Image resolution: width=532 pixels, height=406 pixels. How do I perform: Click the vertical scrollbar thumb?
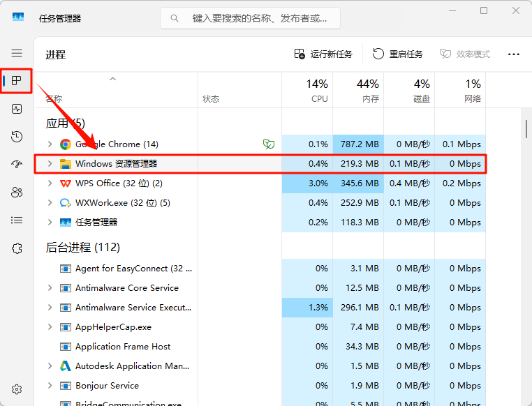pos(525,129)
